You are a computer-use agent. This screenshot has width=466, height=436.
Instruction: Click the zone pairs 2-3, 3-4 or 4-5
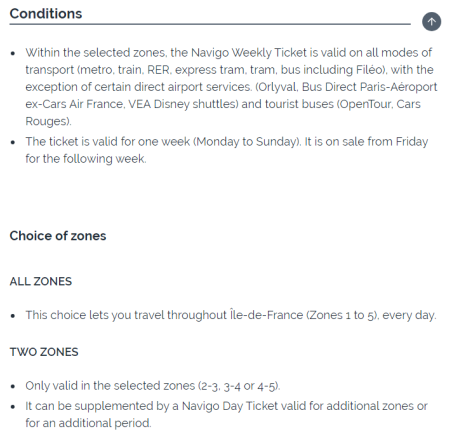click(x=238, y=386)
